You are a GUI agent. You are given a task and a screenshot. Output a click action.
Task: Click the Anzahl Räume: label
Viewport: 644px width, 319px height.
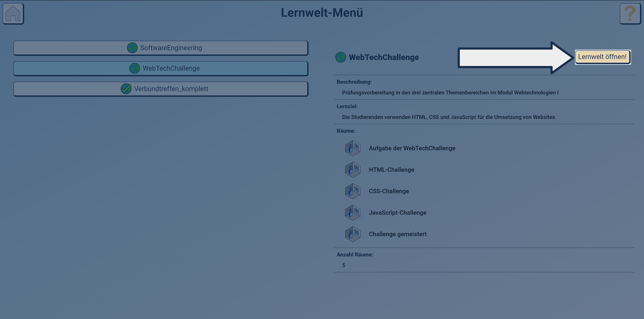(x=355, y=254)
